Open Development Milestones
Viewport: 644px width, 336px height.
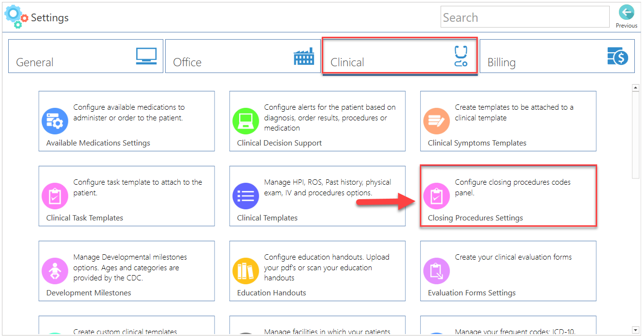(x=127, y=271)
